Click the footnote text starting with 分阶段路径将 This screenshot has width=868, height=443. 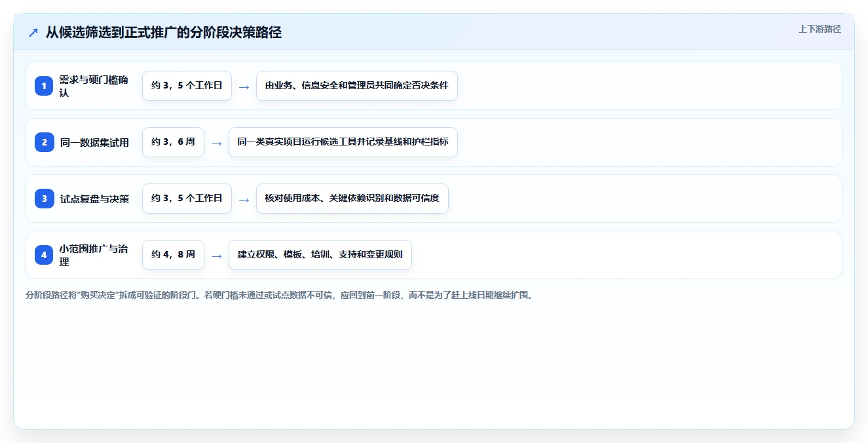click(x=279, y=295)
